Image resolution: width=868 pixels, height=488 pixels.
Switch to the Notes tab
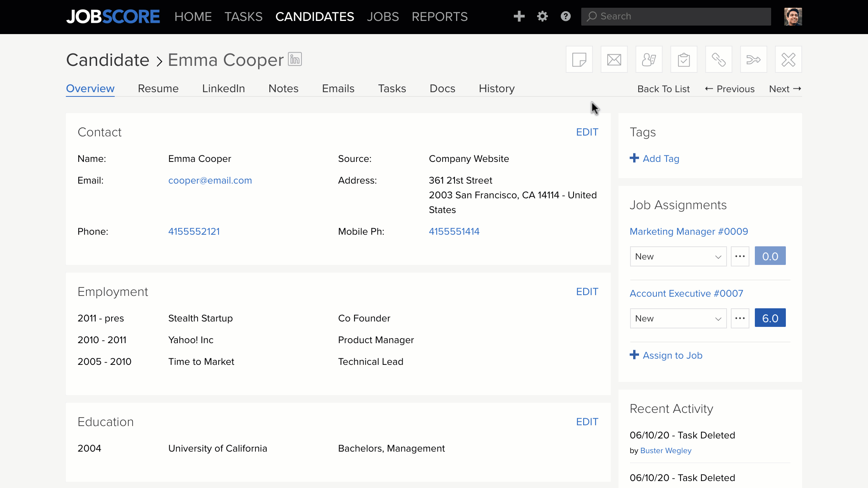[284, 88]
